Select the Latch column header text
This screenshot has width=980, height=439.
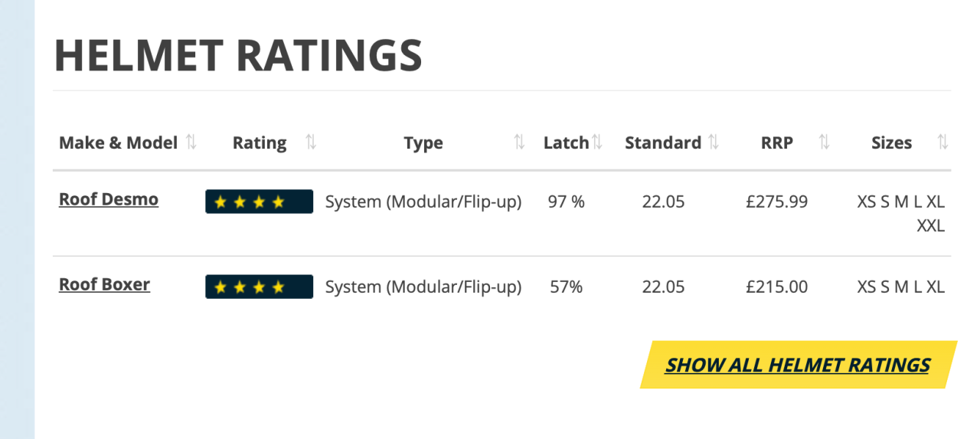click(566, 143)
